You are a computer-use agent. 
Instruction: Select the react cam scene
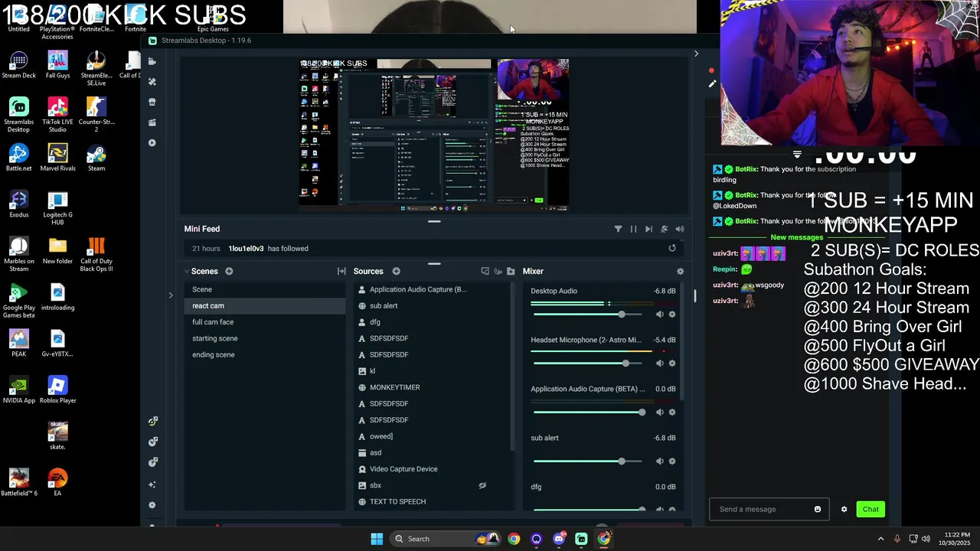pos(265,305)
